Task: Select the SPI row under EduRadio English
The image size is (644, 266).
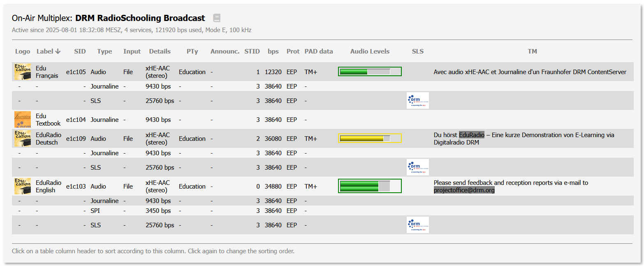Action: (x=96, y=210)
